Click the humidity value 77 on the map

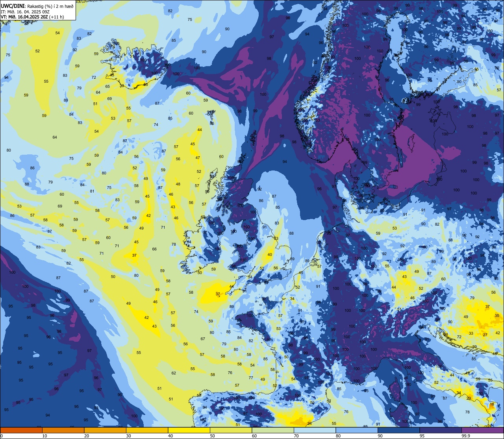click(251, 378)
